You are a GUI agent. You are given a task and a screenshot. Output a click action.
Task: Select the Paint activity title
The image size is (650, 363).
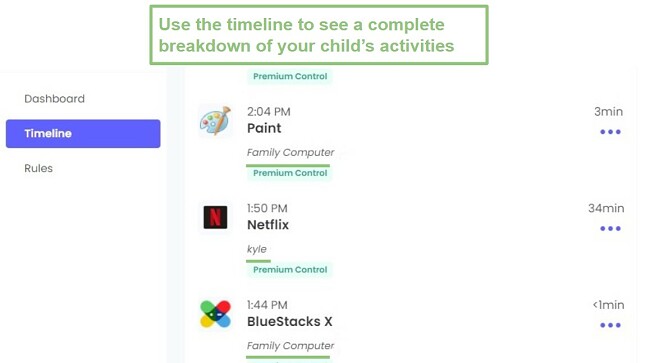(x=264, y=128)
